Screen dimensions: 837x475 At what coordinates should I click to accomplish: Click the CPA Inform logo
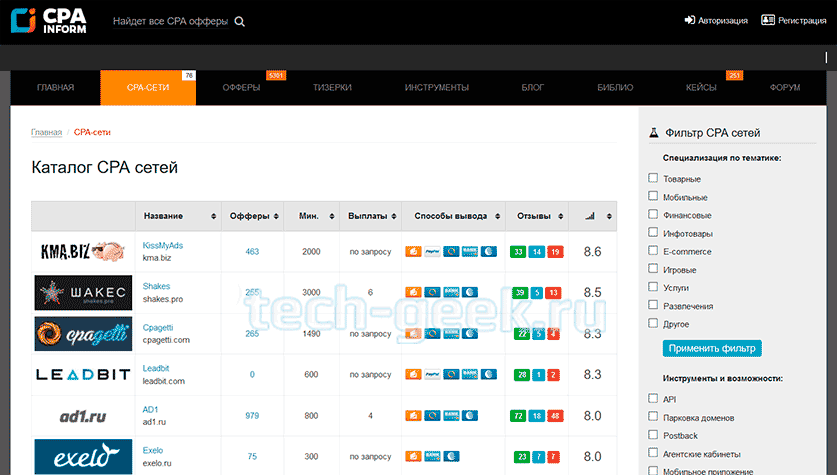coord(49,21)
